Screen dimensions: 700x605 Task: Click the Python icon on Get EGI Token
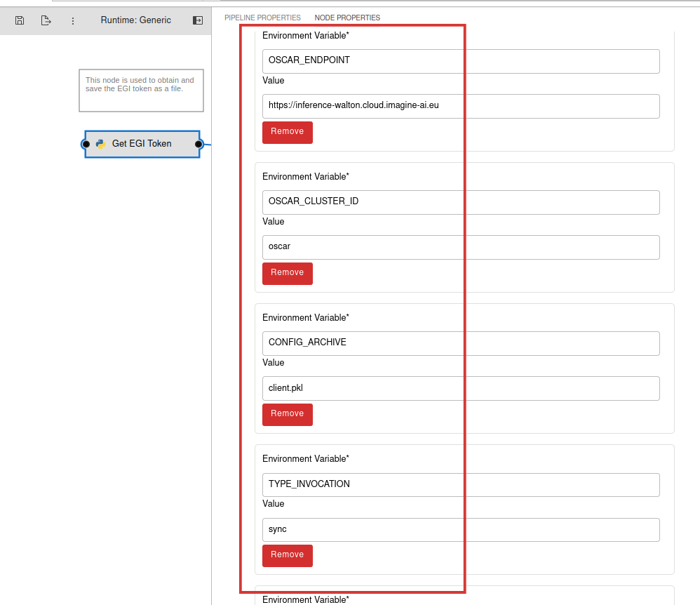pyautogui.click(x=100, y=144)
